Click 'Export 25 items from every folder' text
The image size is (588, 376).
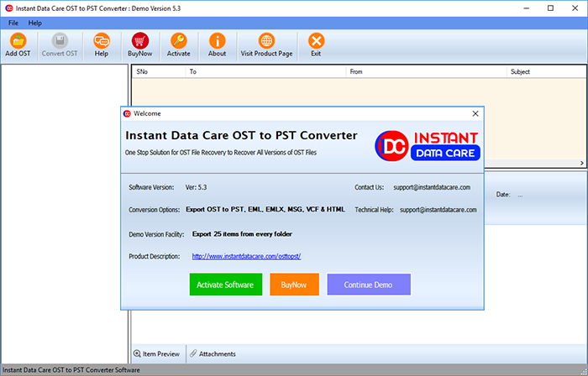point(242,234)
